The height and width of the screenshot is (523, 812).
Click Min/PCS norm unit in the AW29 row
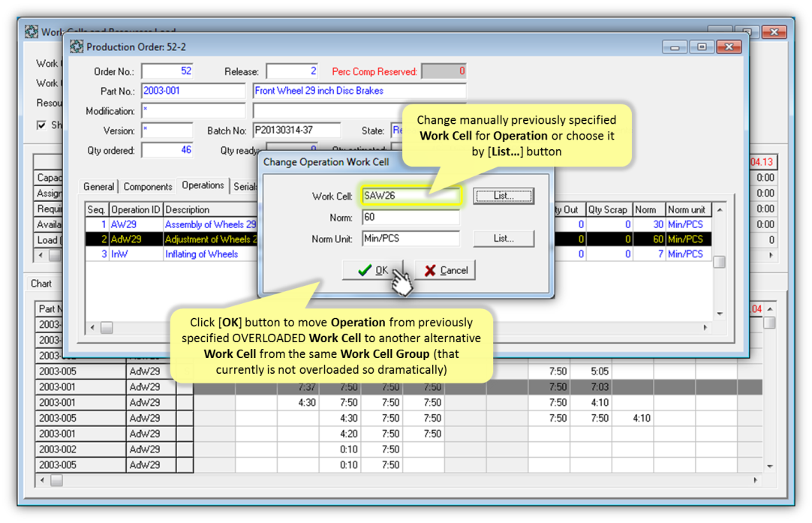(688, 225)
